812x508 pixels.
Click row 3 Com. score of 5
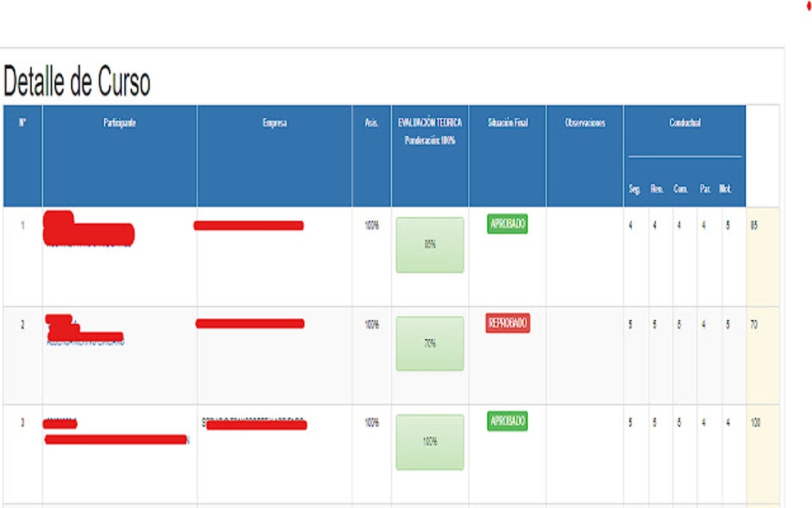(679, 423)
